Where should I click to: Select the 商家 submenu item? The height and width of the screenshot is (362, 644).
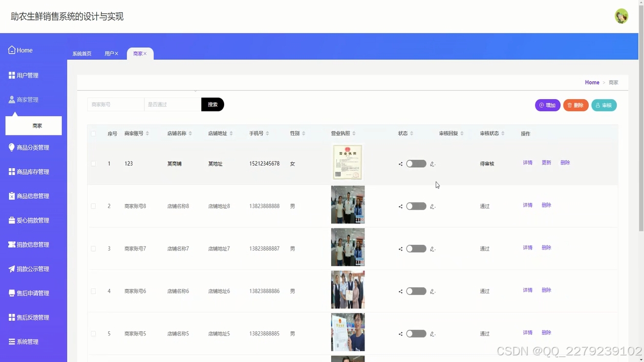(34, 126)
